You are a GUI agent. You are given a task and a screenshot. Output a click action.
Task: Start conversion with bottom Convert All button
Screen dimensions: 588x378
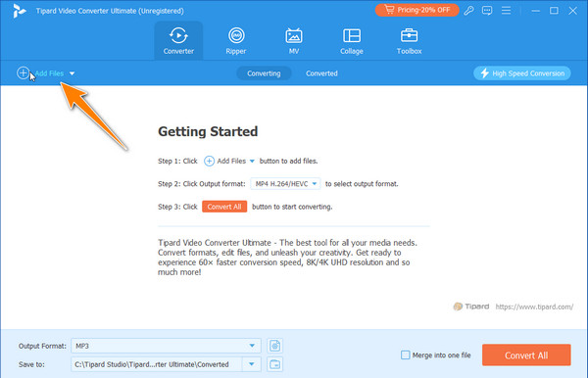click(526, 355)
